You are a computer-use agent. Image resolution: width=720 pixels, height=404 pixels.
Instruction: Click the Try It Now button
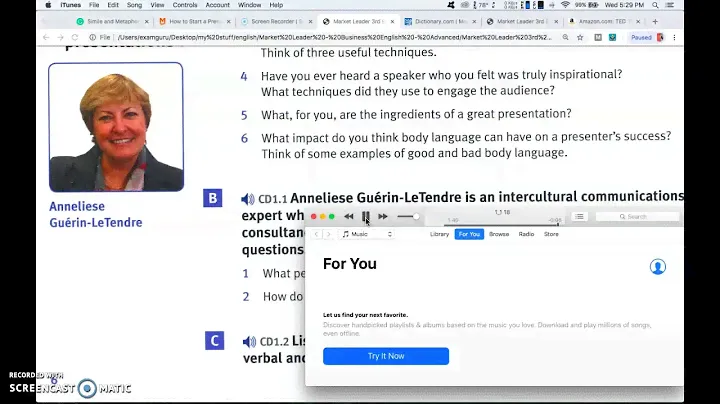coord(385,356)
